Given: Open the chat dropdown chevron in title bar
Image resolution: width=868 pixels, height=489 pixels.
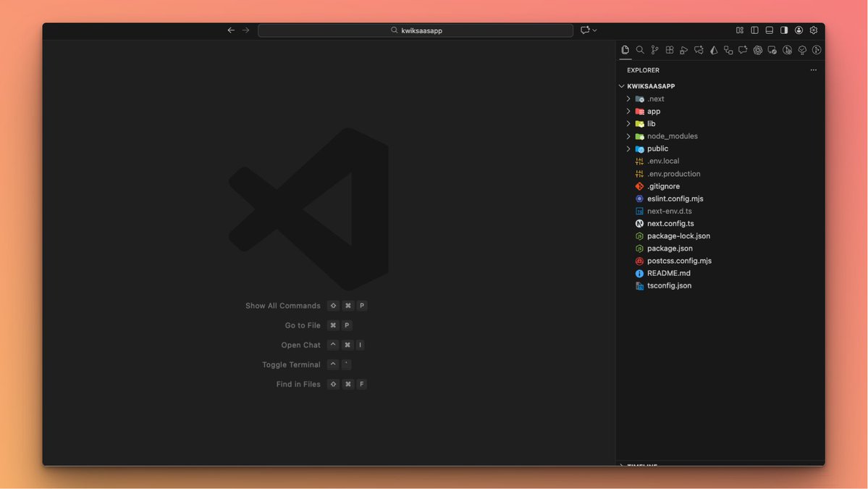Looking at the screenshot, I should point(594,30).
